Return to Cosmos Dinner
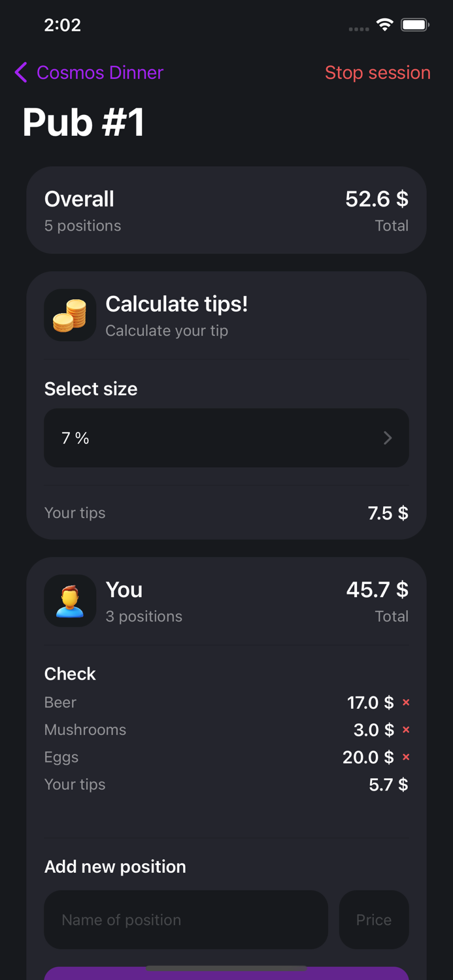Viewport: 453px width, 980px height. pos(99,73)
